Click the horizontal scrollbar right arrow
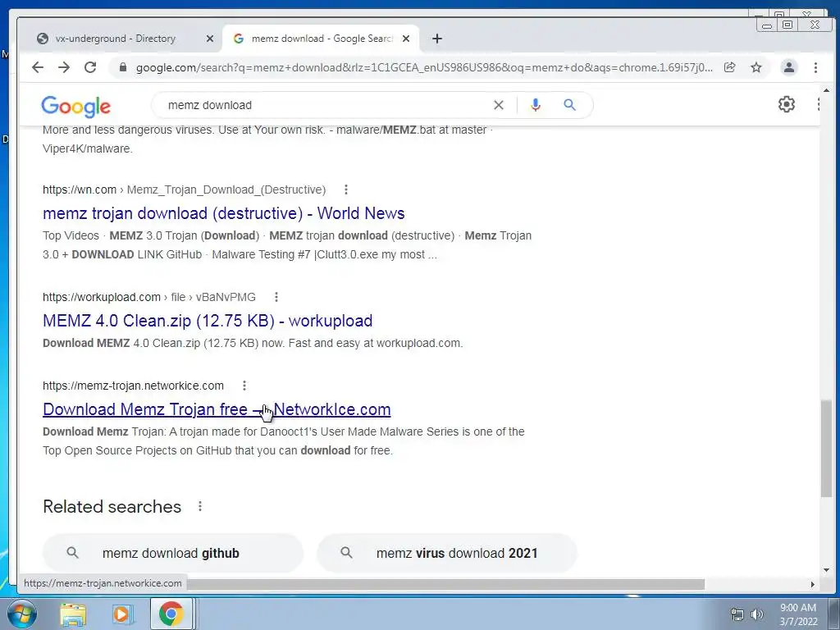 point(812,584)
